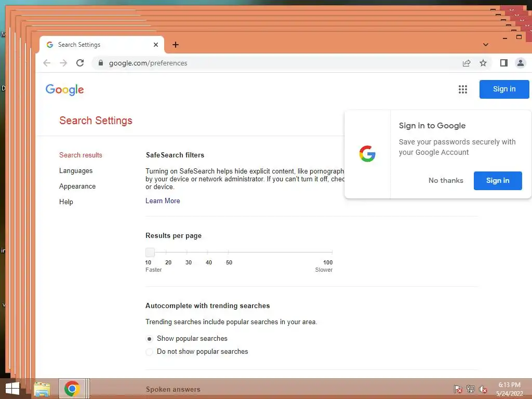The image size is (532, 399).
Task: Dismiss popup with No thanks
Action: (x=446, y=180)
